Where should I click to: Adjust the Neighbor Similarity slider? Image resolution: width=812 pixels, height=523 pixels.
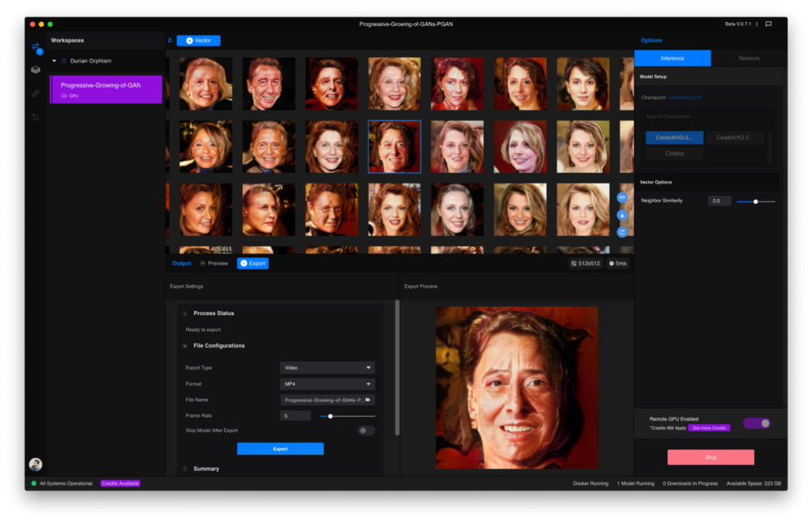click(755, 201)
